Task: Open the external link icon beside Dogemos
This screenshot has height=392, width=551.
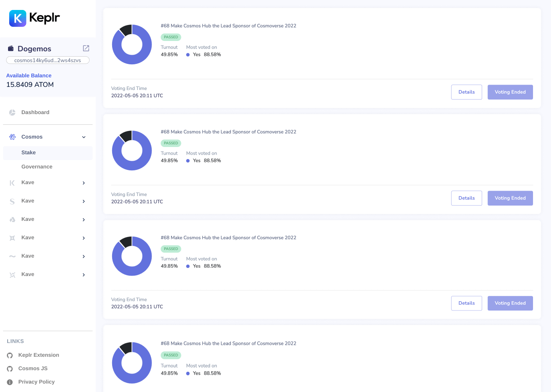Action: tap(86, 48)
